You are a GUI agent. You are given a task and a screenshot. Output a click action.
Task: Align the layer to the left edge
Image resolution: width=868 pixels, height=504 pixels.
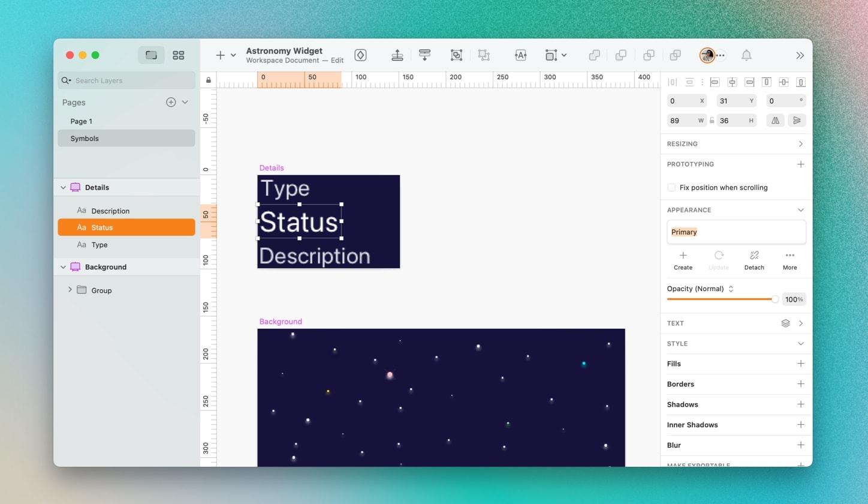[x=715, y=82]
